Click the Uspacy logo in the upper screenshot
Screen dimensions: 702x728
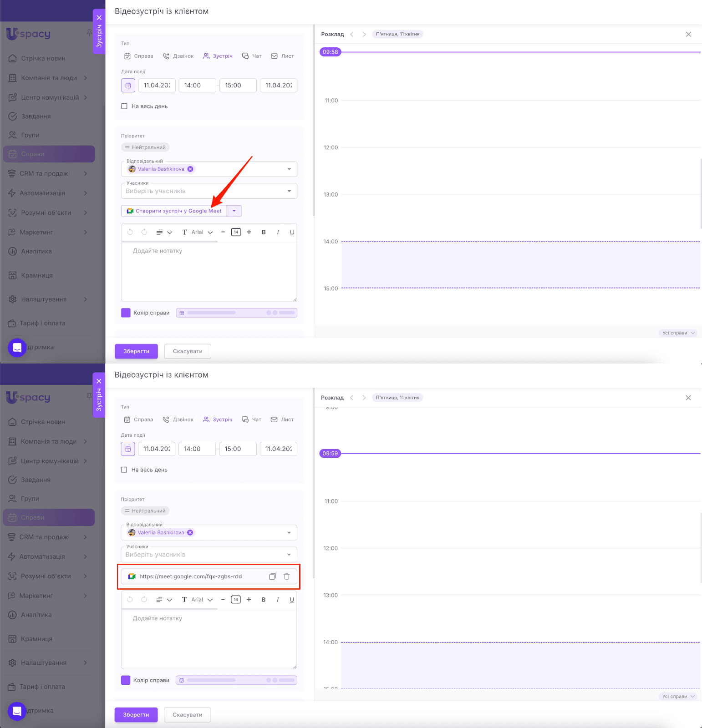(28, 34)
